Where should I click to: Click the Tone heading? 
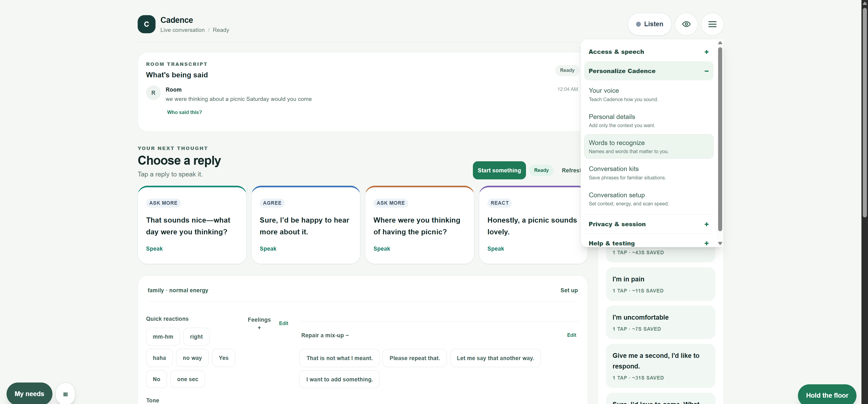pyautogui.click(x=152, y=400)
